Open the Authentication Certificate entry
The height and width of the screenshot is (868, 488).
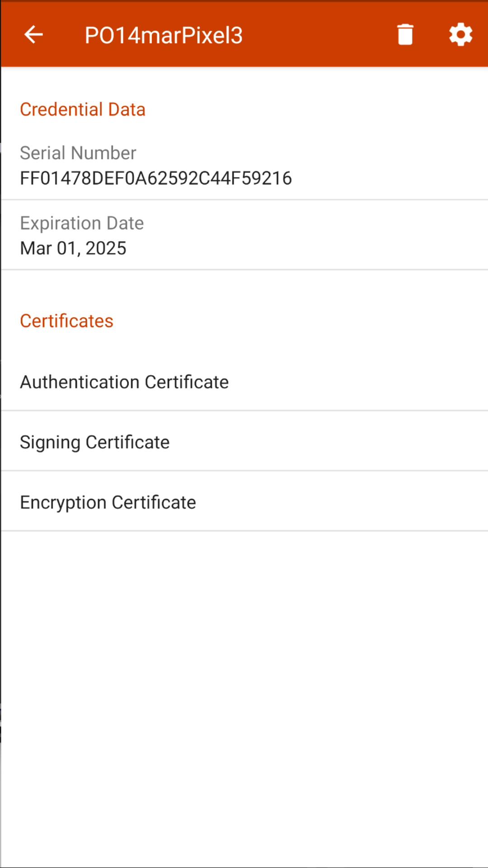click(244, 382)
